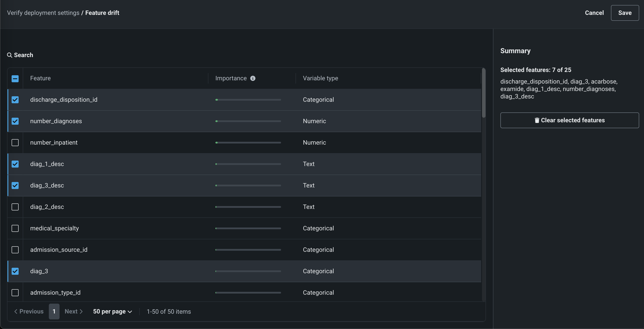
Task: Select page 1 in pagination
Action: point(54,311)
